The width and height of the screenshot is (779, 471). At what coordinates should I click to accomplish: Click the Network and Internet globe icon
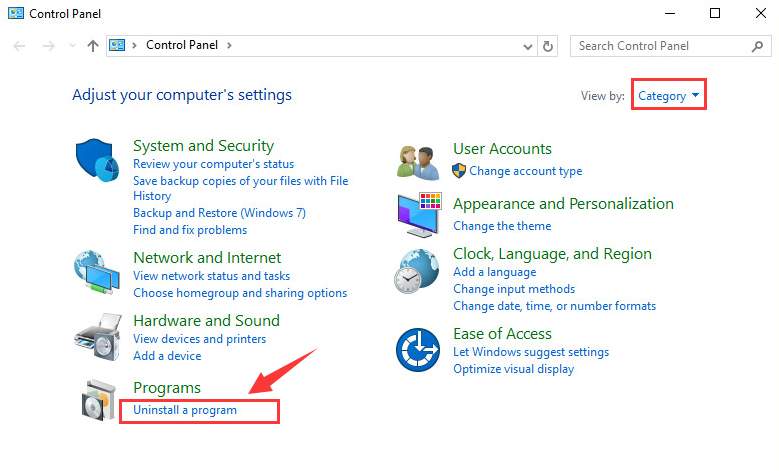(x=97, y=273)
